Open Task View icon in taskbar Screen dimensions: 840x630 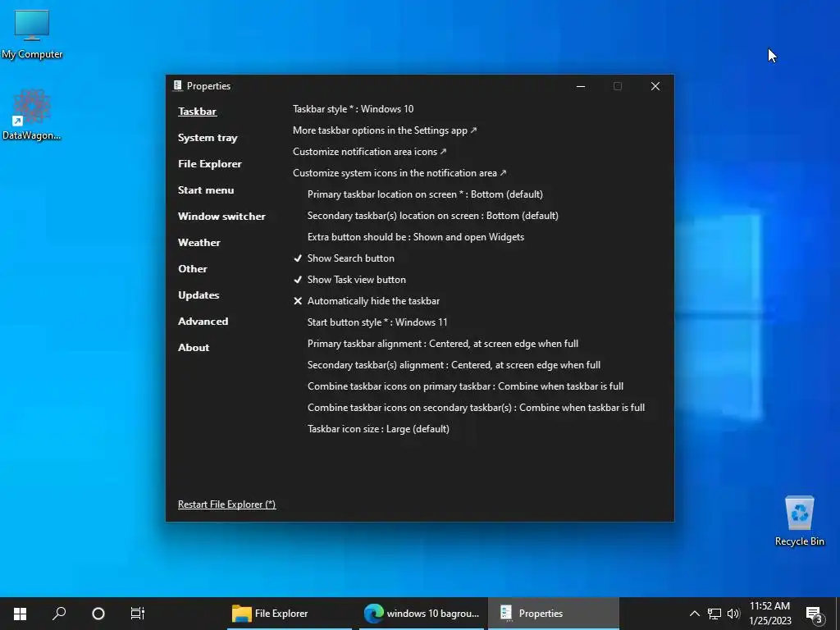(138, 614)
